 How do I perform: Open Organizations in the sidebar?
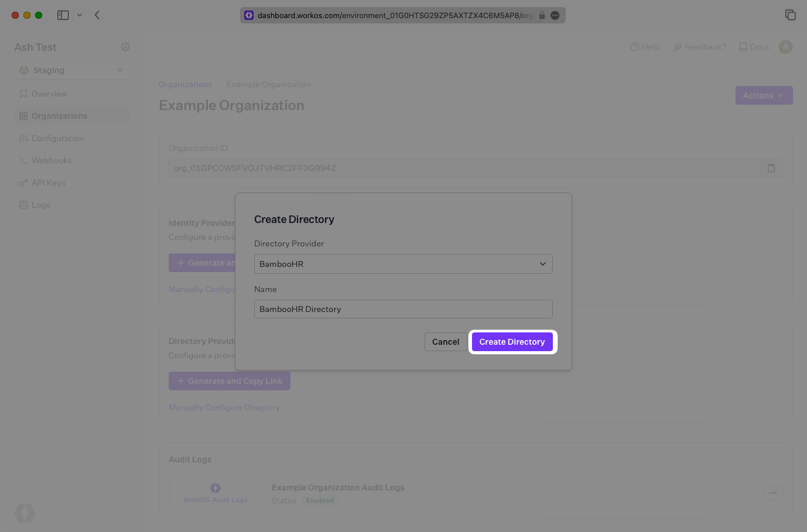(59, 116)
